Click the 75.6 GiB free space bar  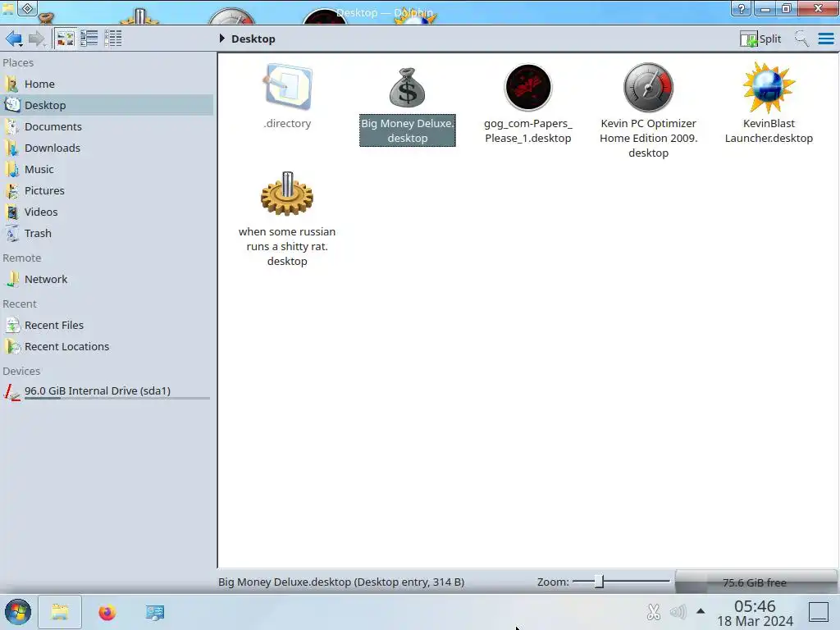click(x=755, y=582)
